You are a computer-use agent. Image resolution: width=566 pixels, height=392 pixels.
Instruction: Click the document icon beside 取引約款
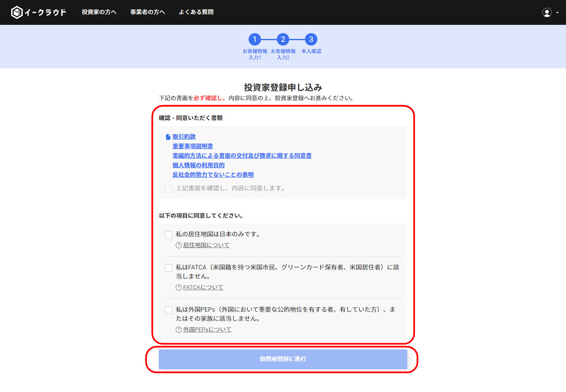point(167,136)
